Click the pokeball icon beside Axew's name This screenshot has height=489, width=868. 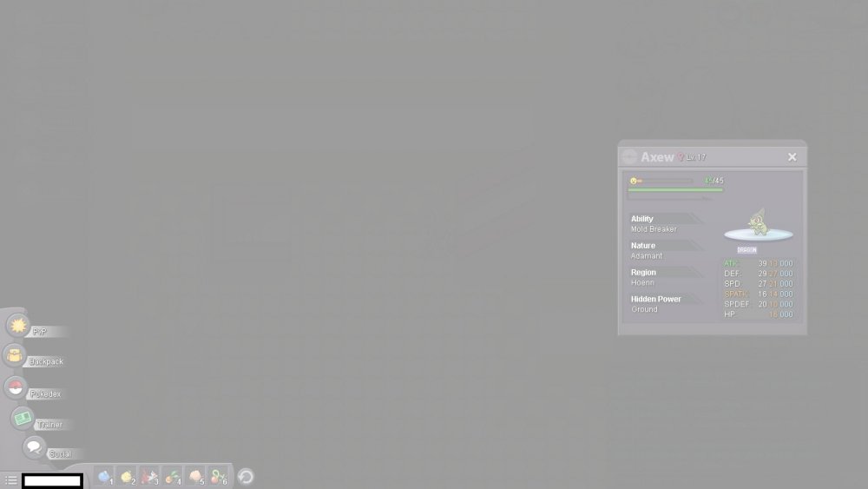(629, 157)
